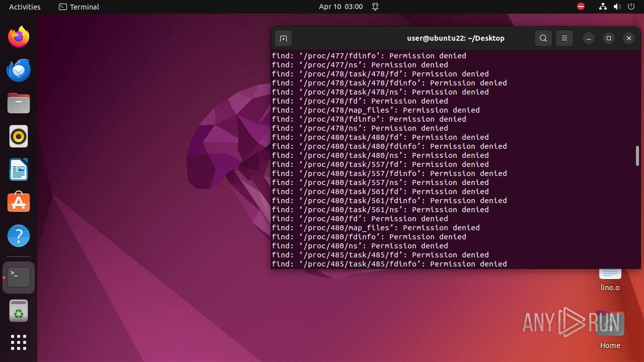Image resolution: width=644 pixels, height=362 pixels.
Task: Open the volume indicator
Action: tap(617, 7)
